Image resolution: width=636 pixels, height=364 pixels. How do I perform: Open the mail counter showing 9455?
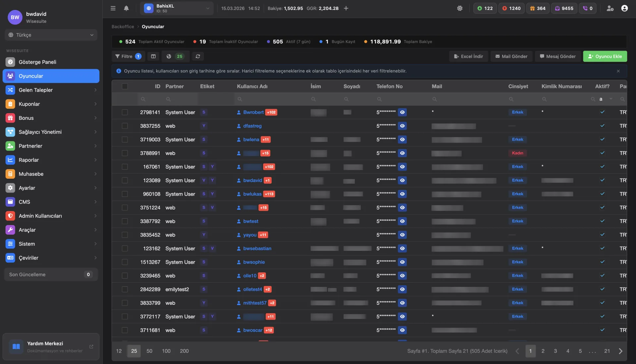(564, 8)
